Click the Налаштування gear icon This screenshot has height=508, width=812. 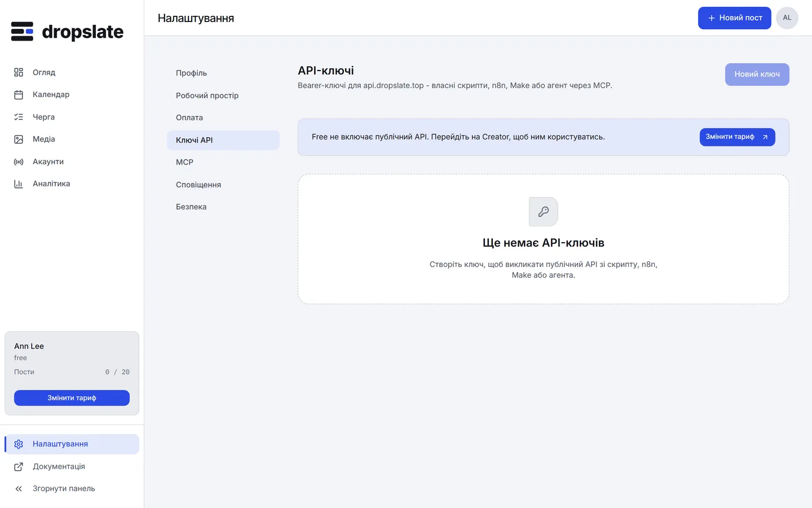tap(19, 444)
